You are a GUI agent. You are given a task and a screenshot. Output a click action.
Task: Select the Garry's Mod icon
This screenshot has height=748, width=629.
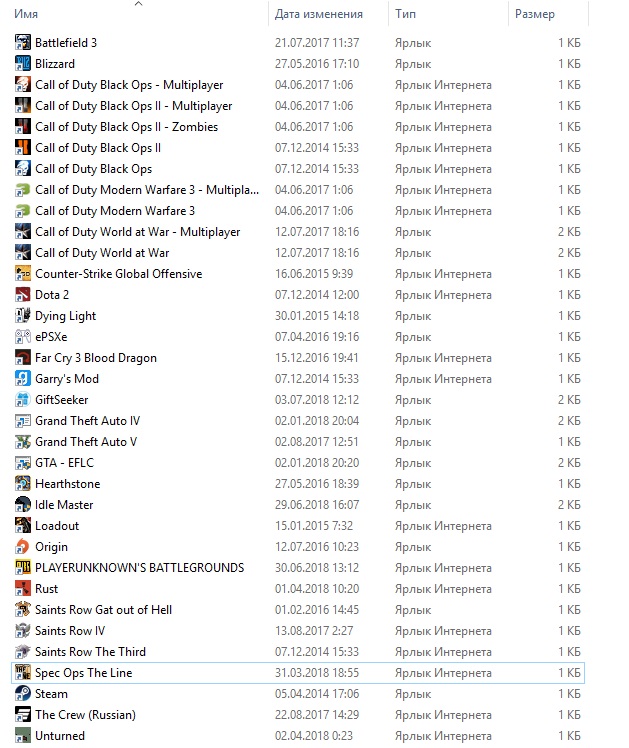point(22,378)
